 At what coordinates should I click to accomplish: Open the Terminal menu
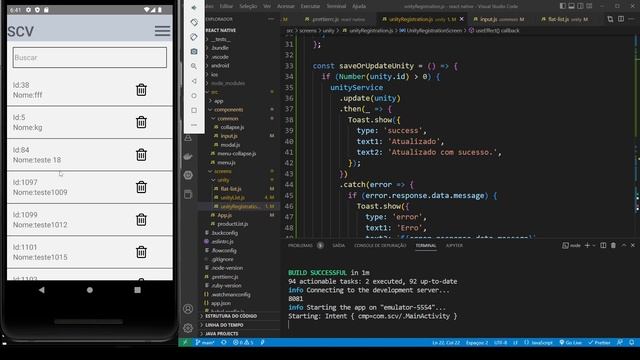point(336,6)
